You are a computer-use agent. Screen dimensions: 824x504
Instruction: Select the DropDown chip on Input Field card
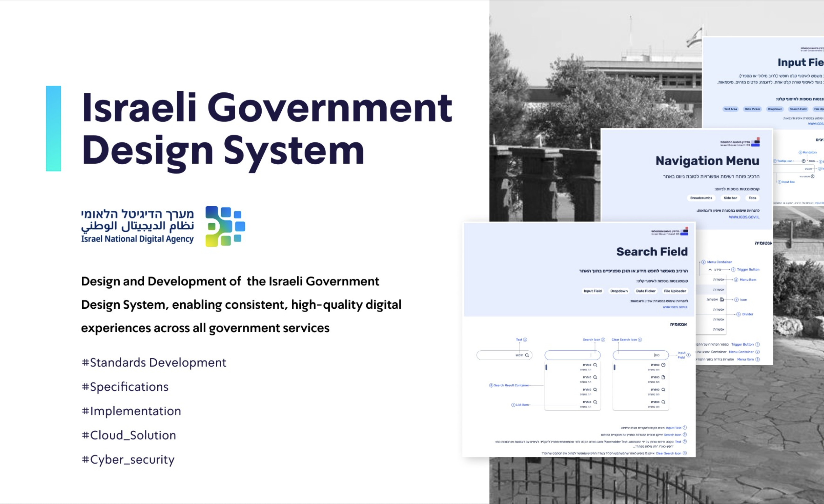[x=775, y=109]
